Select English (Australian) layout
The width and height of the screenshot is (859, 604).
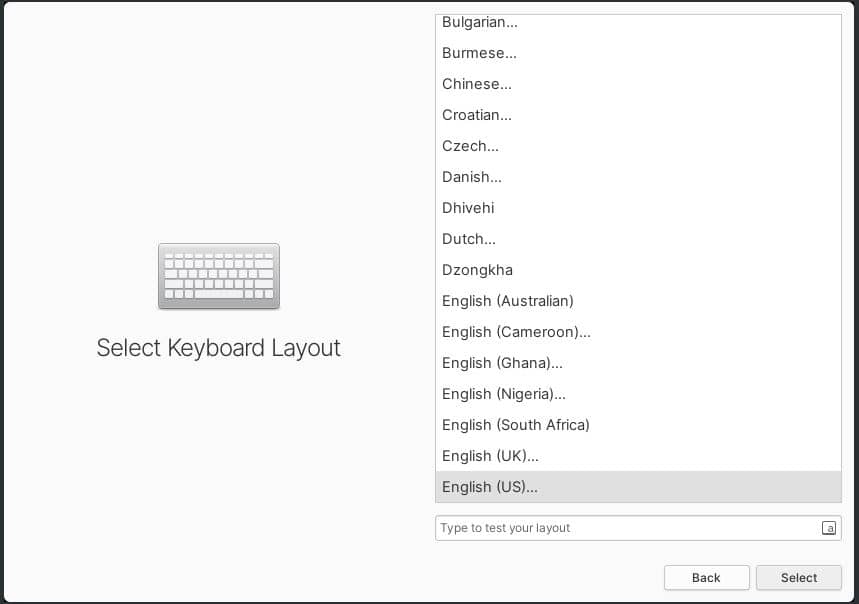tap(638, 301)
